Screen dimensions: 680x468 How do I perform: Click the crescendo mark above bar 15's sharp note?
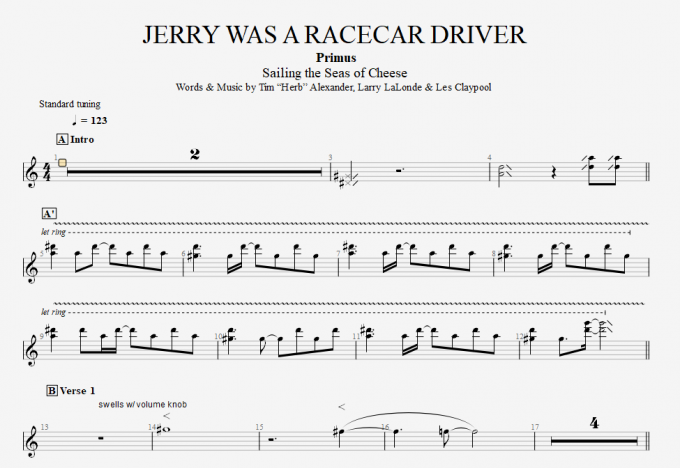coord(342,407)
